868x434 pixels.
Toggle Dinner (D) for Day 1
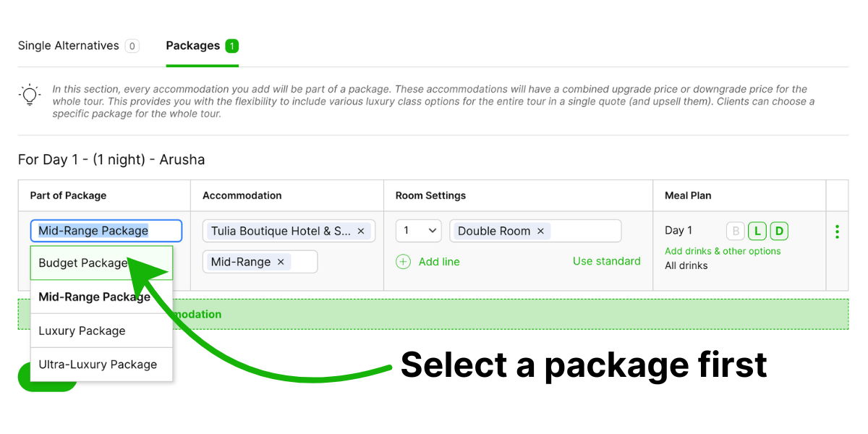point(779,231)
